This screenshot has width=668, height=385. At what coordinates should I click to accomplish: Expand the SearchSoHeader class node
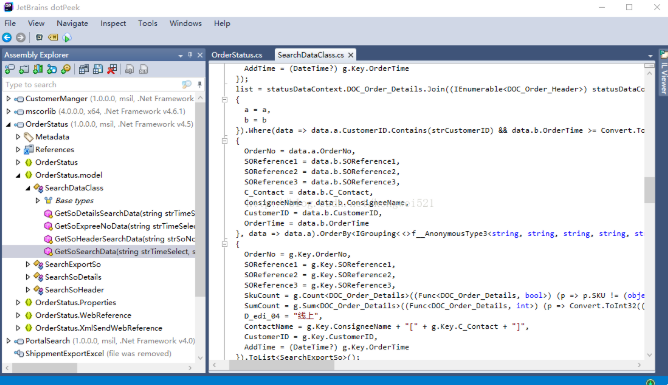28,290
